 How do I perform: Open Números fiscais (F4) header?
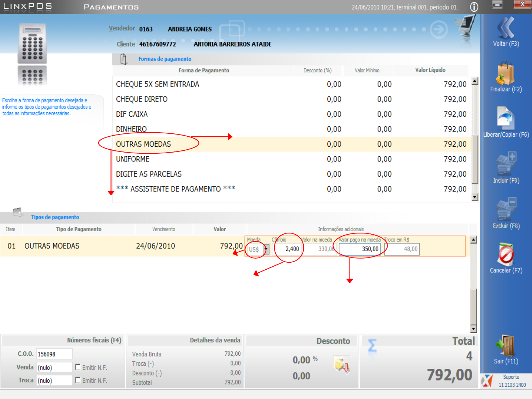[x=94, y=340]
